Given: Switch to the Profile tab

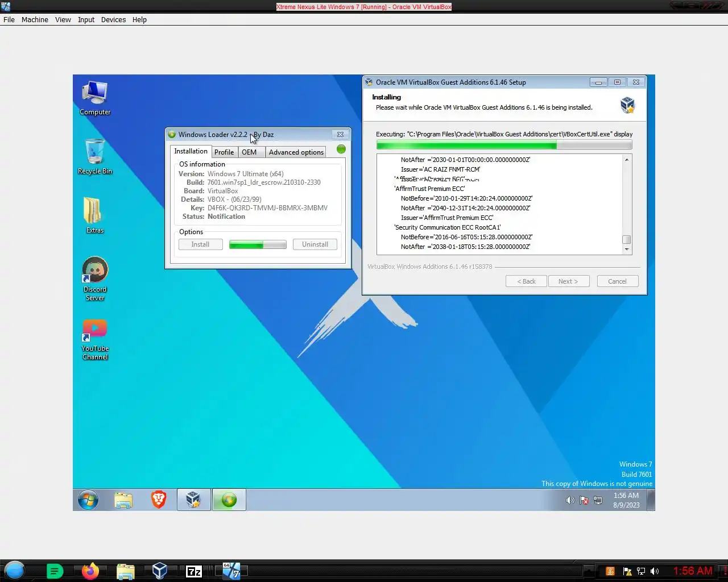Looking at the screenshot, I should (224, 152).
